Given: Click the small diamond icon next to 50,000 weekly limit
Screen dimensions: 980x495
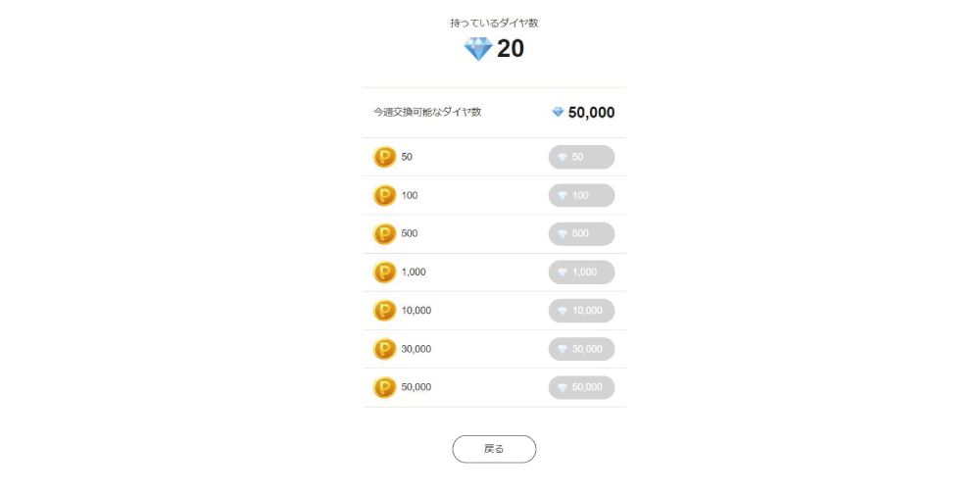Looking at the screenshot, I should click(559, 112).
